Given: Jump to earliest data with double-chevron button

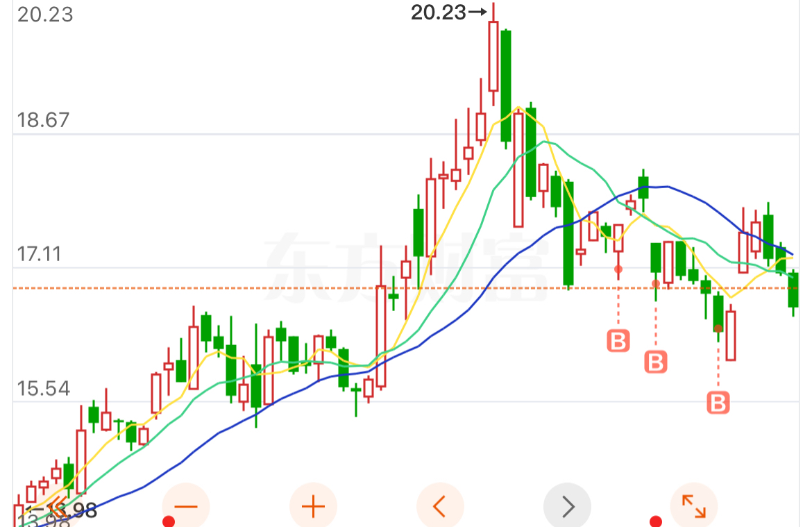Looking at the screenshot, I should click(58, 506).
